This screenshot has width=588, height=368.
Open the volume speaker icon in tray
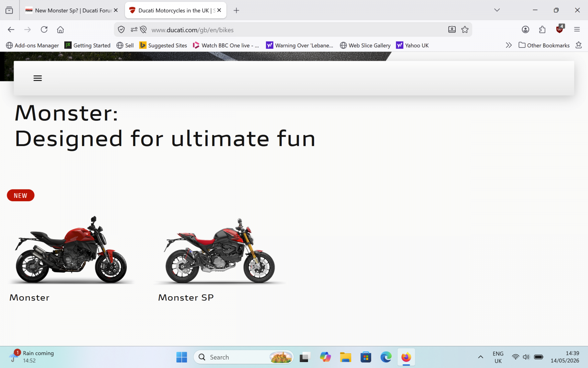[x=526, y=357]
